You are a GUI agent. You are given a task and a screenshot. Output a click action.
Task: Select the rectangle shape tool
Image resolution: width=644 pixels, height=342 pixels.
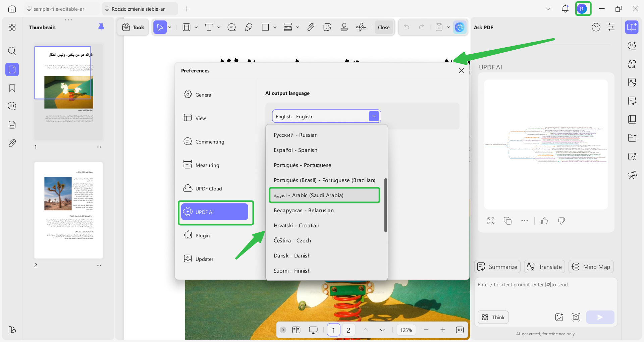click(265, 27)
